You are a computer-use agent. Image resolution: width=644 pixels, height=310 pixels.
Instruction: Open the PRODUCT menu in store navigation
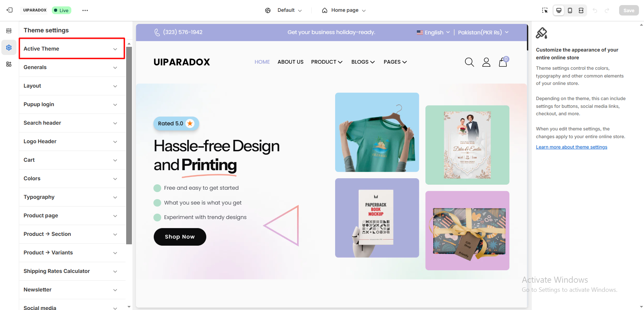[327, 62]
